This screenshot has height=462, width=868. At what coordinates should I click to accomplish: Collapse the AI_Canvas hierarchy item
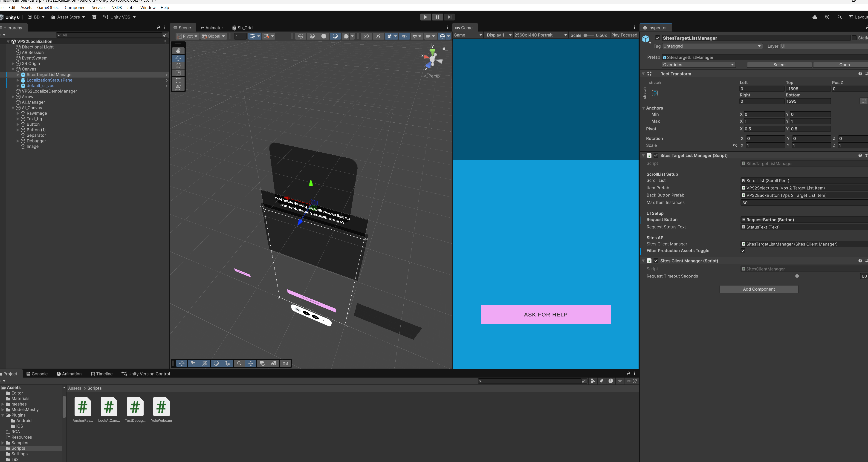tap(13, 108)
